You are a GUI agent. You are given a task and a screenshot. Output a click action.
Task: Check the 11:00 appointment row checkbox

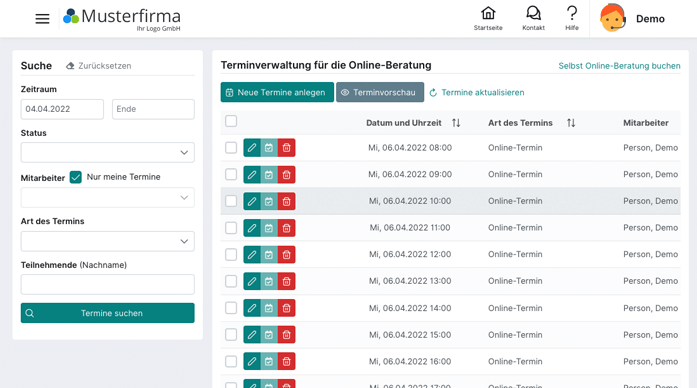pos(231,228)
